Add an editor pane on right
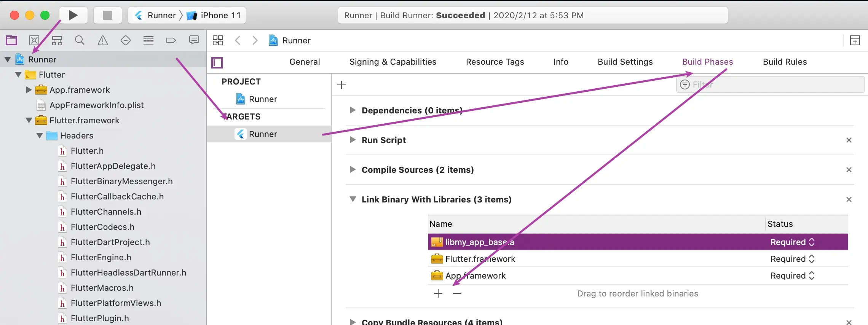The width and height of the screenshot is (868, 325). (855, 40)
